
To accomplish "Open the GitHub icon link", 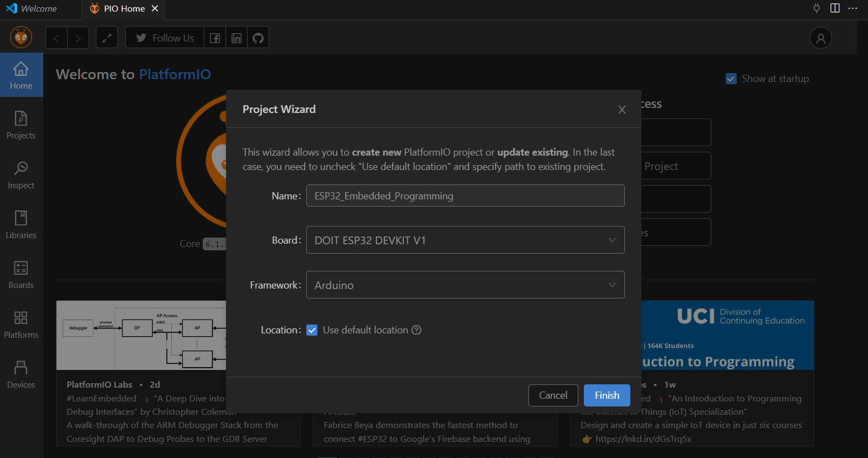I will click(258, 38).
